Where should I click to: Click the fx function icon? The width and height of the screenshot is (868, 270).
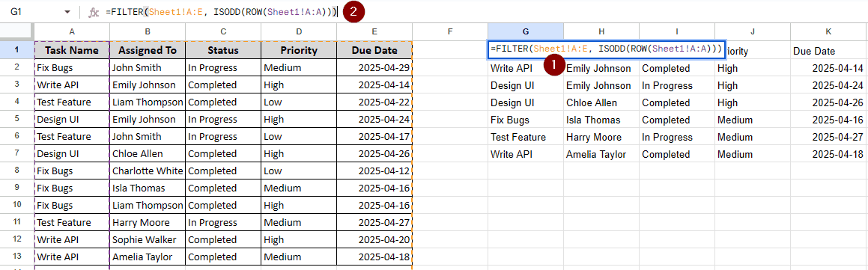tap(94, 12)
